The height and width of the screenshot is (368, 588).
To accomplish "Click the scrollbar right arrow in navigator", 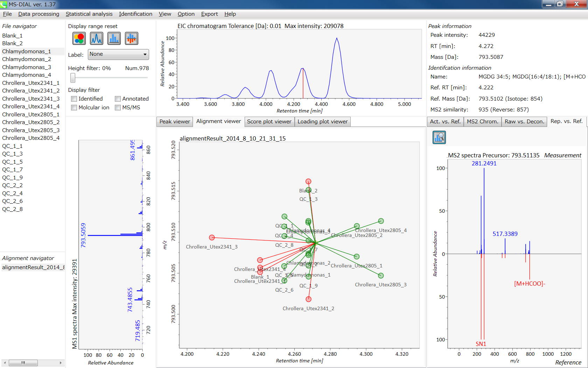I will pos(61,363).
